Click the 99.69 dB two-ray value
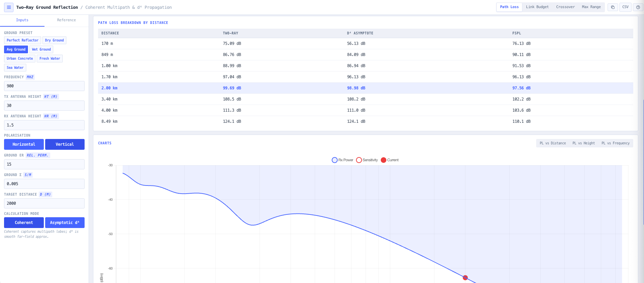Screen dimensions: 644x283 232,88
